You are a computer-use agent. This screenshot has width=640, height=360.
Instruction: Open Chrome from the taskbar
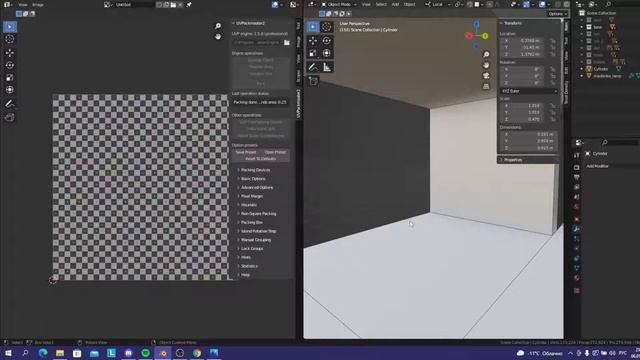click(x=197, y=353)
